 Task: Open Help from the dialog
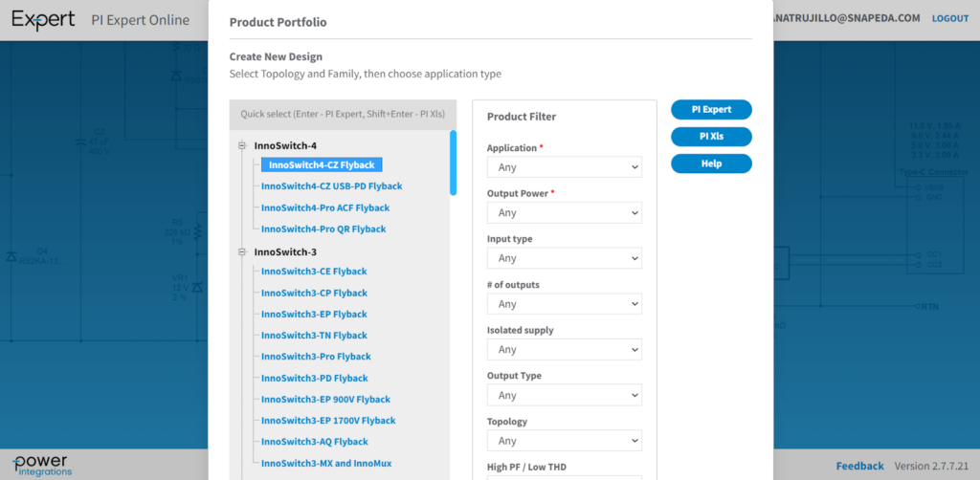(711, 164)
